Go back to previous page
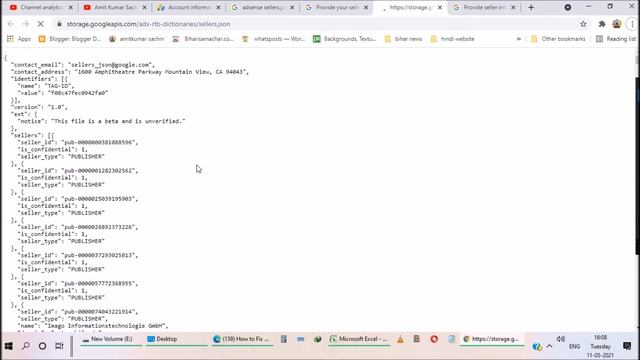Screen dimensions: 640x360 11,24
